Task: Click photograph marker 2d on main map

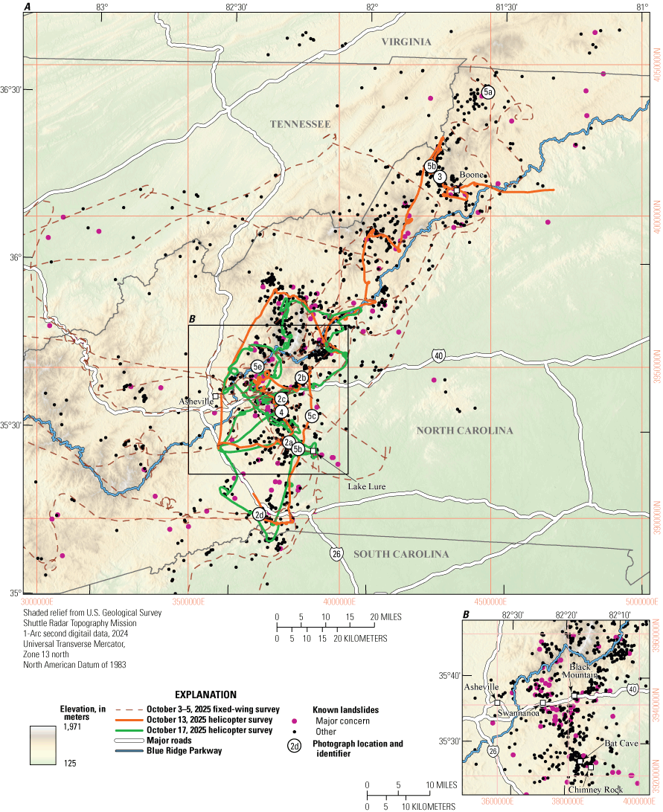Action: pos(259,515)
